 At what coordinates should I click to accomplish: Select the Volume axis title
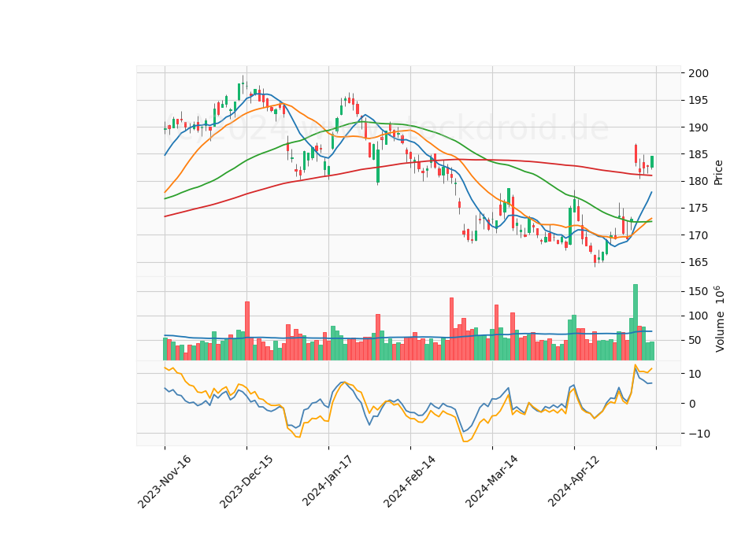(x=719, y=319)
